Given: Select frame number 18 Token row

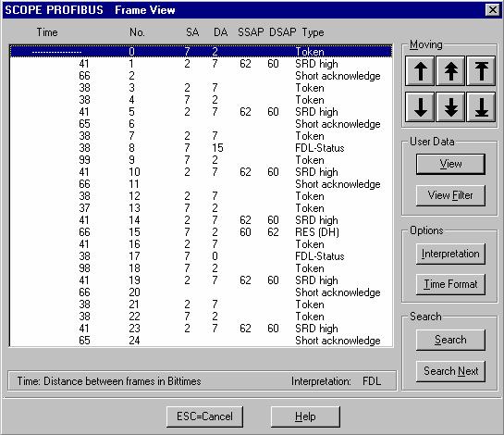Looking at the screenshot, I should (x=201, y=268).
